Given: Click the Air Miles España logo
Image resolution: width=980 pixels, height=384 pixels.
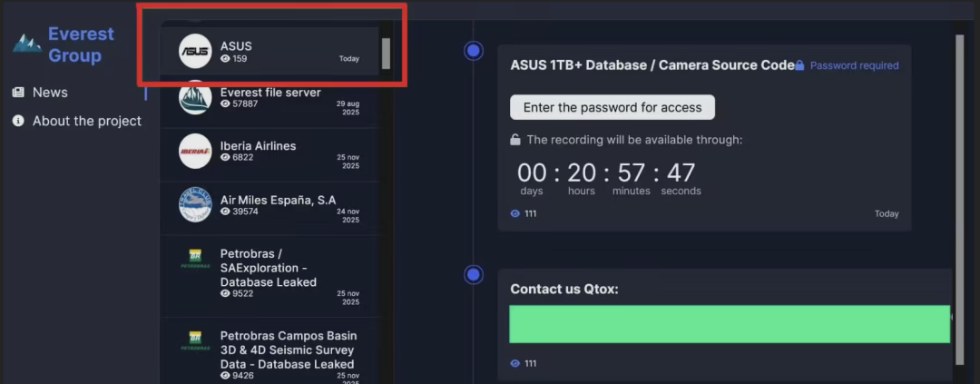Looking at the screenshot, I should (196, 205).
